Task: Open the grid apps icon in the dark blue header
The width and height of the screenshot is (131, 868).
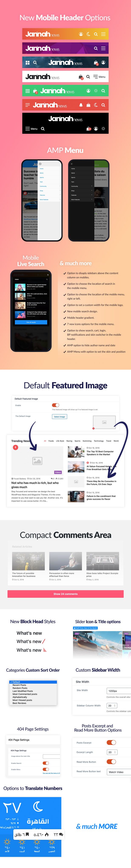Action: point(27,62)
